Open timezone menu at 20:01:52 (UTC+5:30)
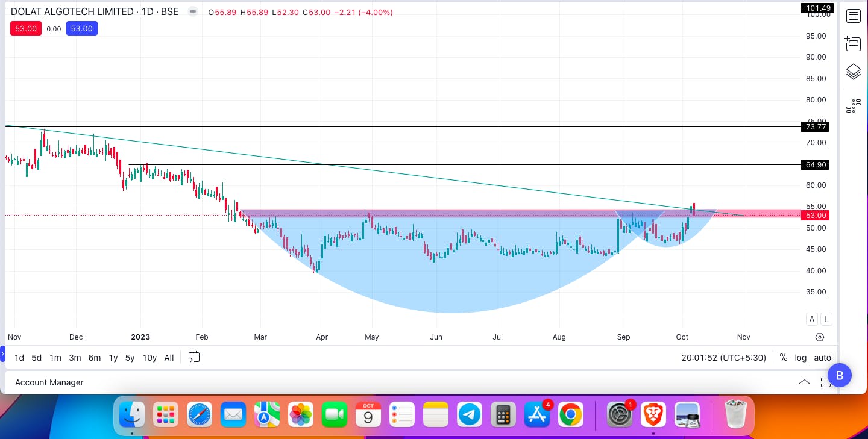This screenshot has height=439, width=868. [724, 358]
